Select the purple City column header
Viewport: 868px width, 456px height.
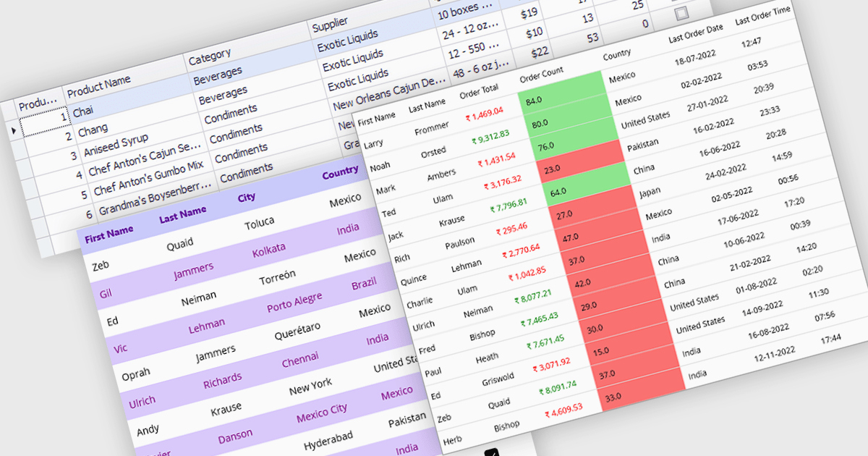click(x=246, y=197)
